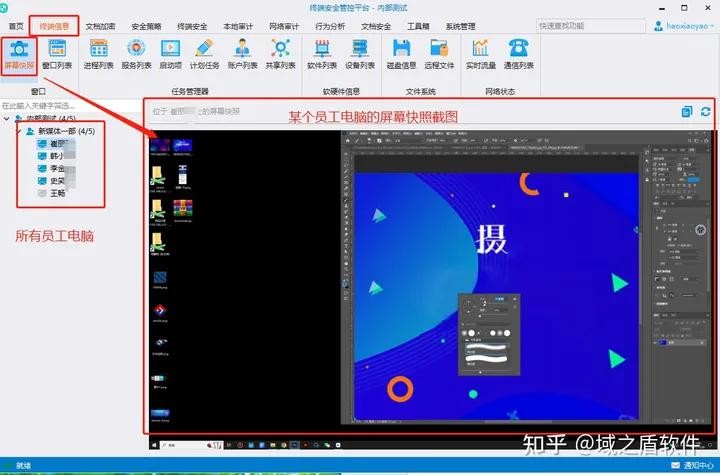The height and width of the screenshot is (475, 720).
Task: Open the haoxiaoyao user account dropdown
Action: click(685, 26)
